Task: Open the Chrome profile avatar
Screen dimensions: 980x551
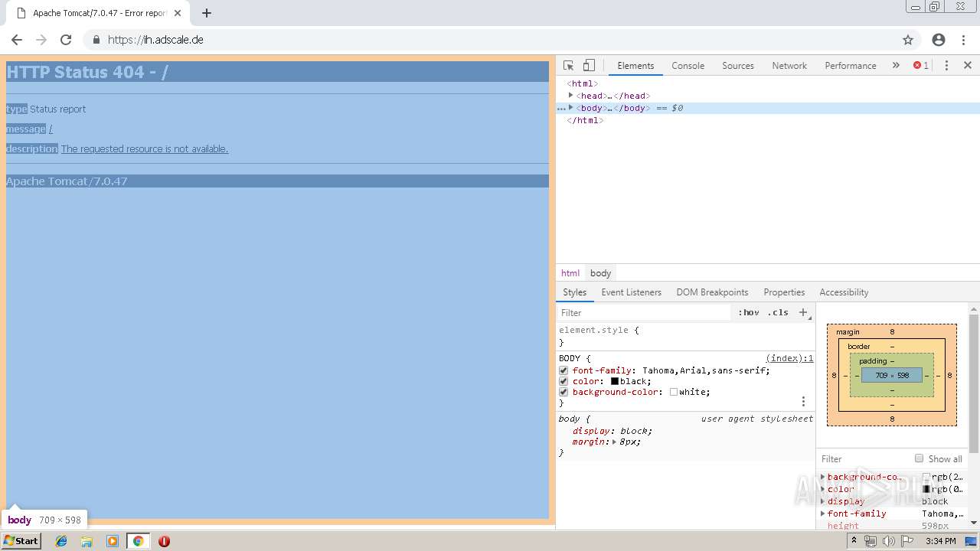Action: tap(939, 40)
